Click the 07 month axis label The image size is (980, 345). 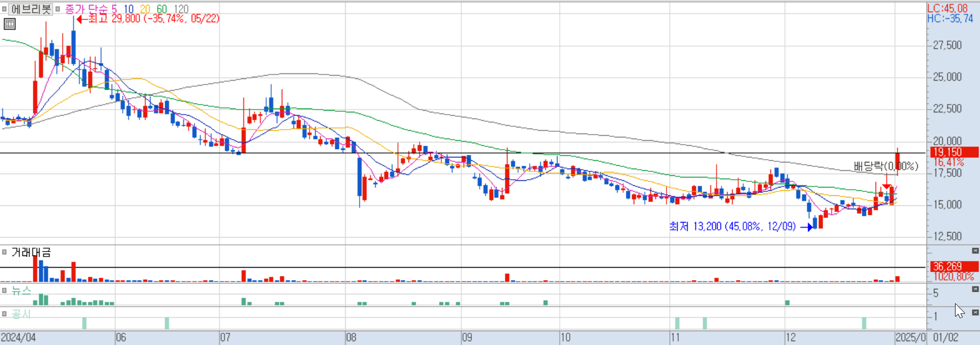tap(225, 338)
